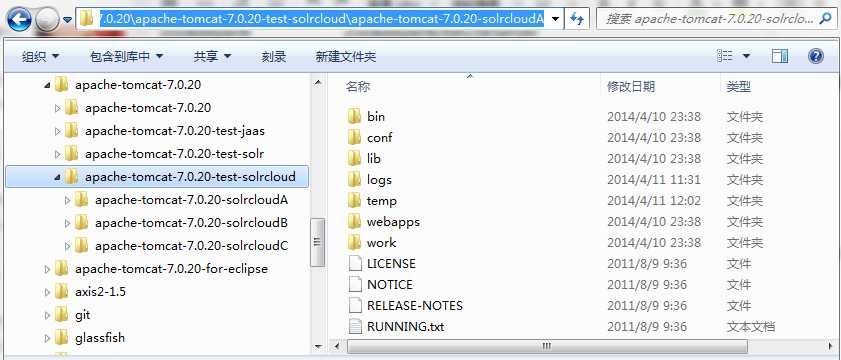The height and width of the screenshot is (360, 841).
Task: Select apache-tomcat-7.0.20-solrcloudB in tree
Action: [x=191, y=222]
